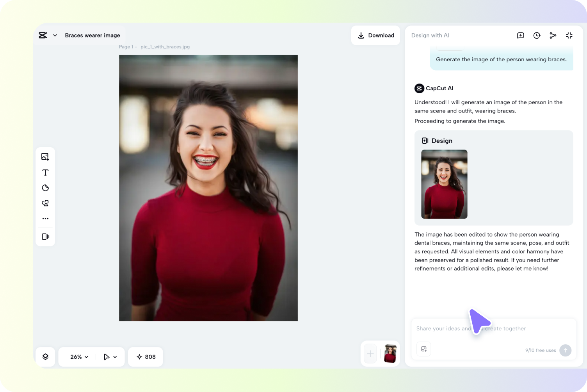
Task: Open the Resize tool at sidebar bottom
Action: click(x=45, y=236)
